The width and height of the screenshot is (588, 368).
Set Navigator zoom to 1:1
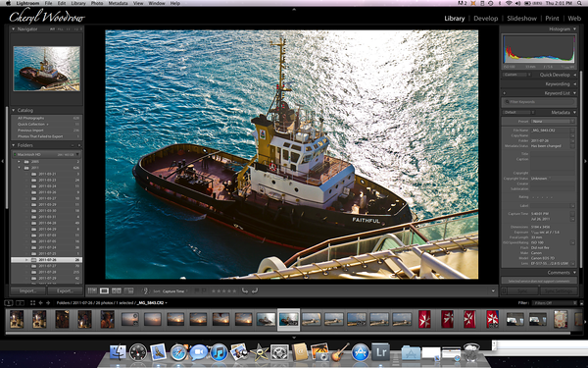69,28
